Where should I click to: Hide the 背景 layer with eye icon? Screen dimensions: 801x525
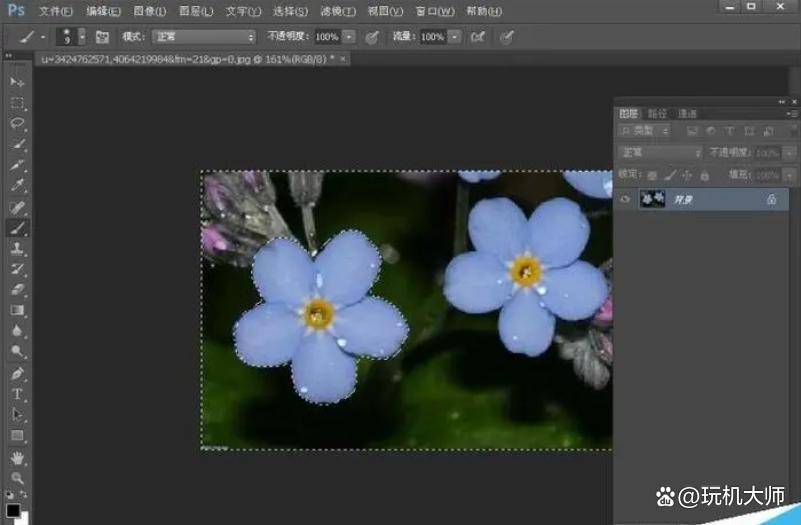(x=625, y=199)
